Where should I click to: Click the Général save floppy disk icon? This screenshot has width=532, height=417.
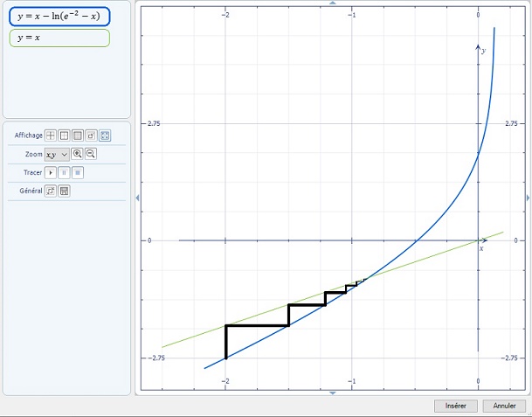[64, 191]
